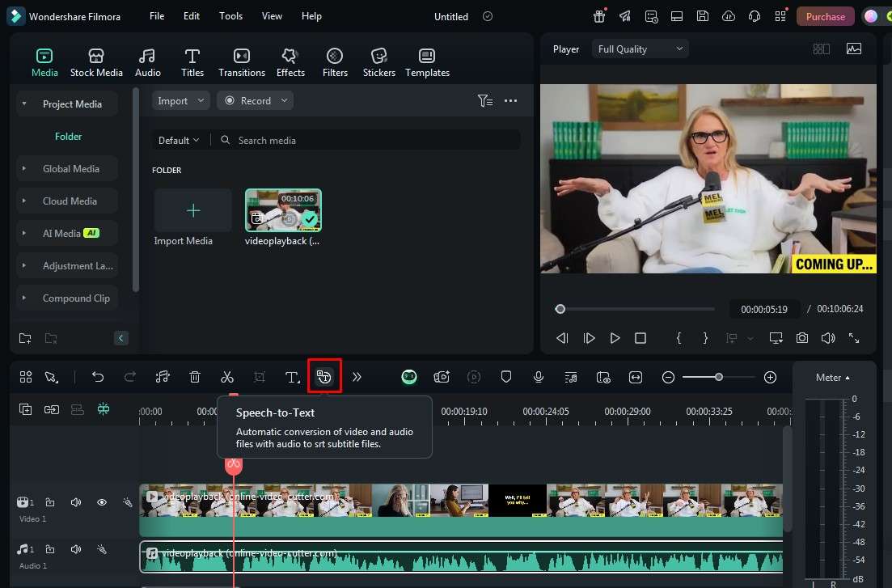892x588 pixels.
Task: Expand AI Media section
Action: point(24,234)
